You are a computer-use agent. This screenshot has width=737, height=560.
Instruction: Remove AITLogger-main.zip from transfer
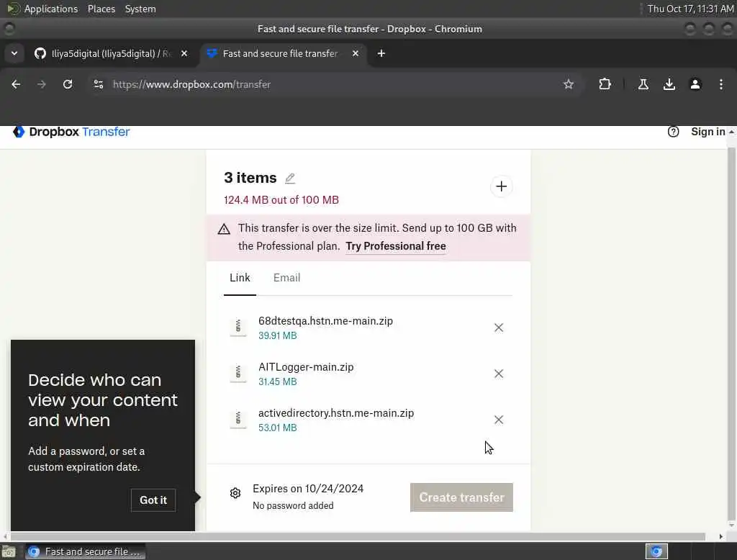tap(499, 374)
